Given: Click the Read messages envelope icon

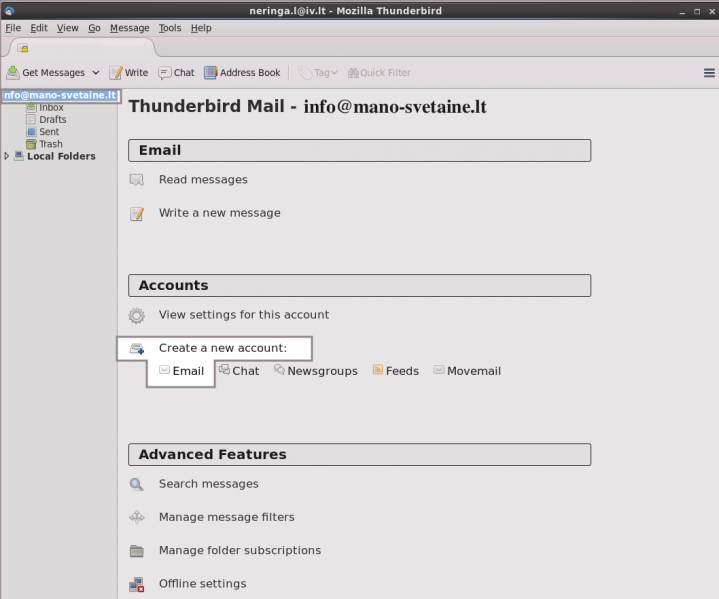Looking at the screenshot, I should 137,179.
